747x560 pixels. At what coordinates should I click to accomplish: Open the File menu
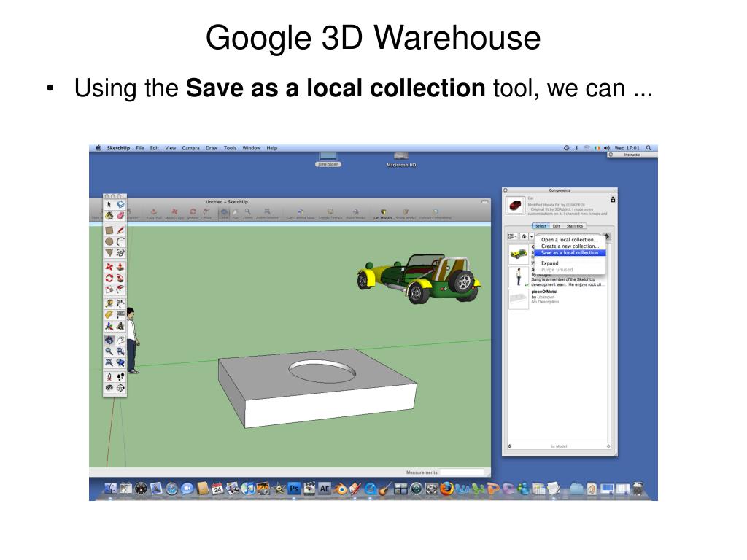coord(139,148)
